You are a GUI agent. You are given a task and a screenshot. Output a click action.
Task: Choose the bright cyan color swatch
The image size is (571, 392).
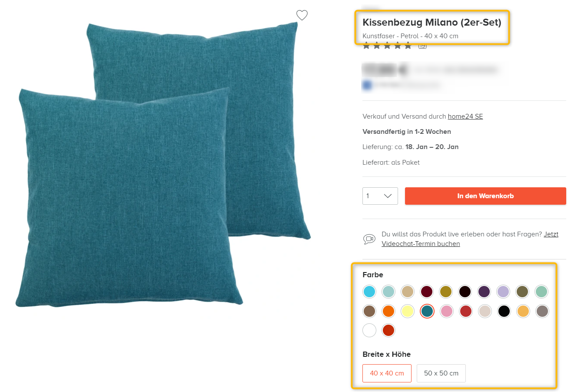(369, 291)
